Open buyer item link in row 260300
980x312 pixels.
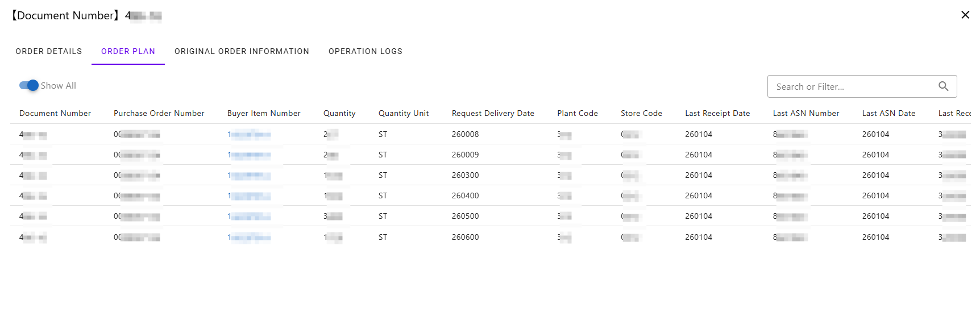[249, 176]
